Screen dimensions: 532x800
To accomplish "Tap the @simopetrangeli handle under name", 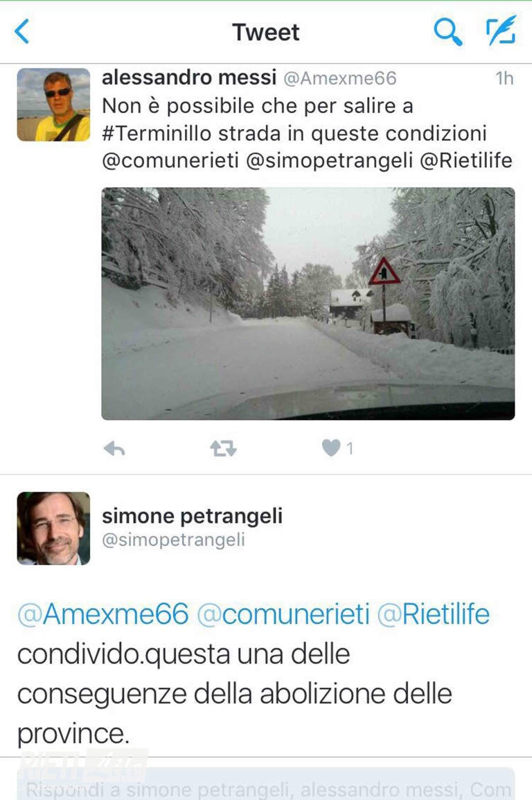I will (173, 540).
